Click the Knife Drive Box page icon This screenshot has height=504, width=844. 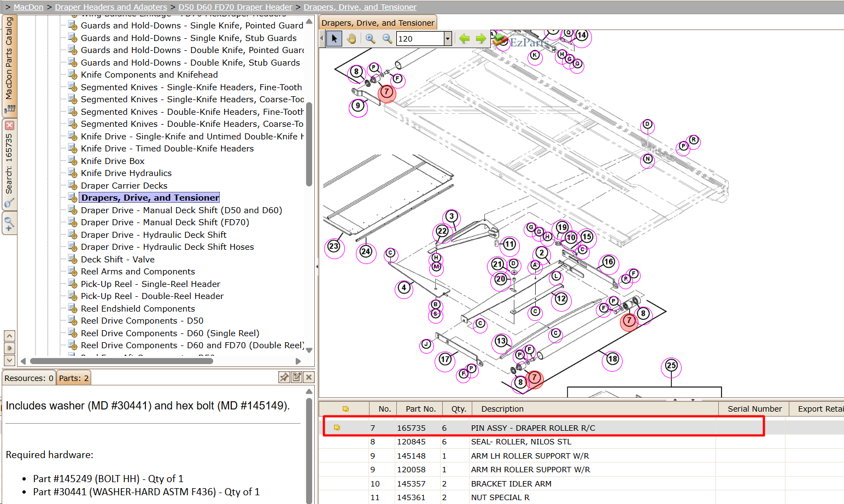(72, 161)
